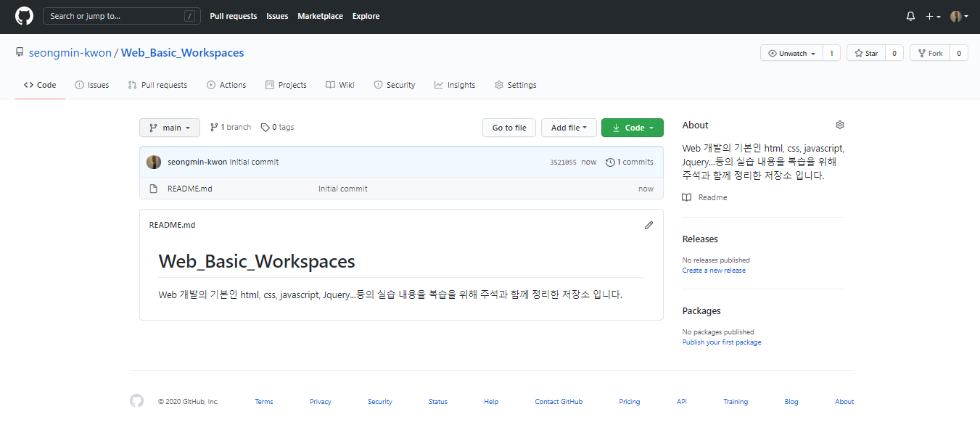Screen dimensions: 980x441
Task: Open the footer About link
Action: [844, 402]
